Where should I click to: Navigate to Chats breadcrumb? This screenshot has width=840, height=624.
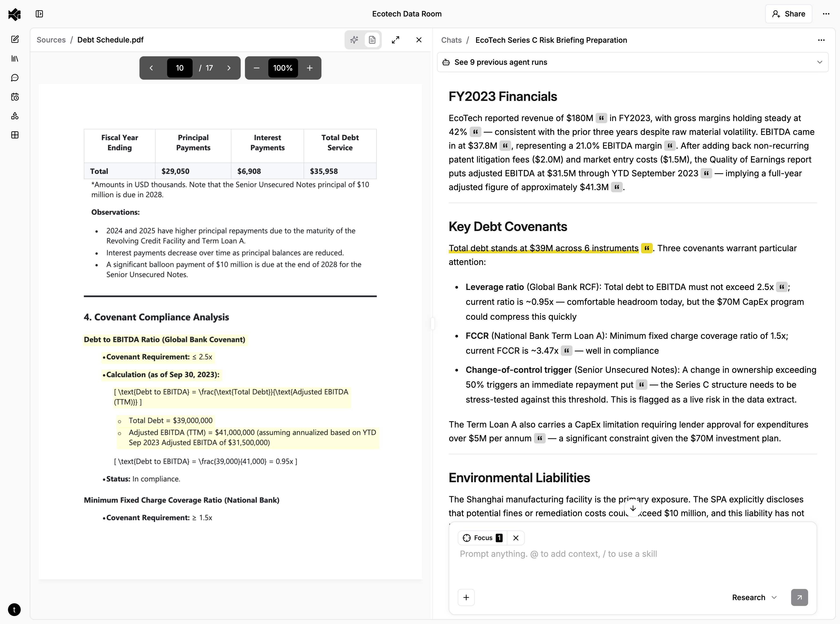click(451, 40)
